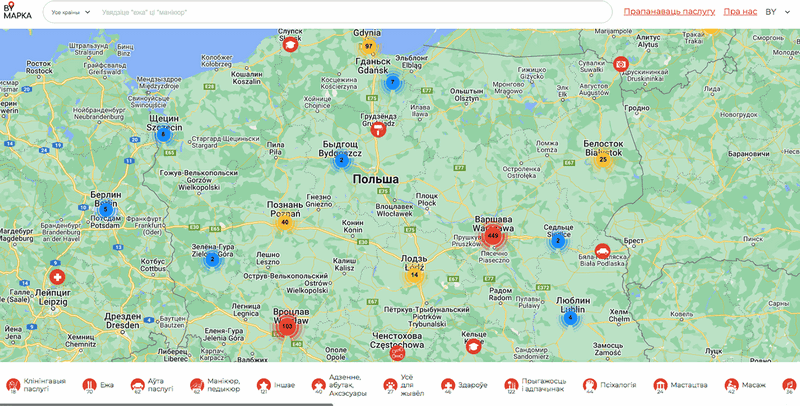
Task: Select the 'Манікюр, педыкюр' category icon
Action: click(198, 385)
